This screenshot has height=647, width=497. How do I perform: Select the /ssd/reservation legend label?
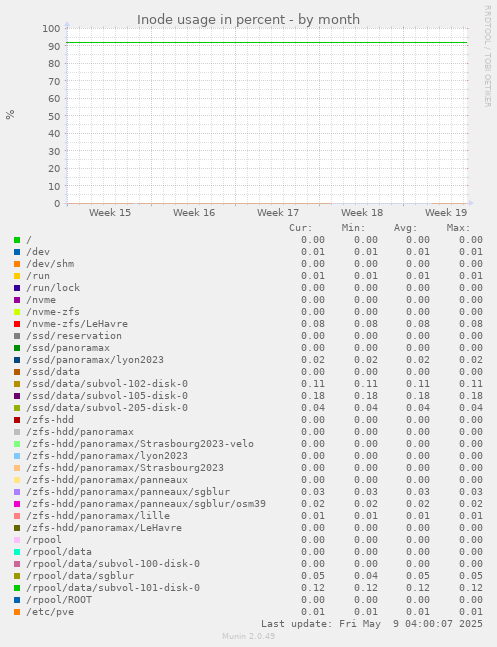[x=74, y=335]
